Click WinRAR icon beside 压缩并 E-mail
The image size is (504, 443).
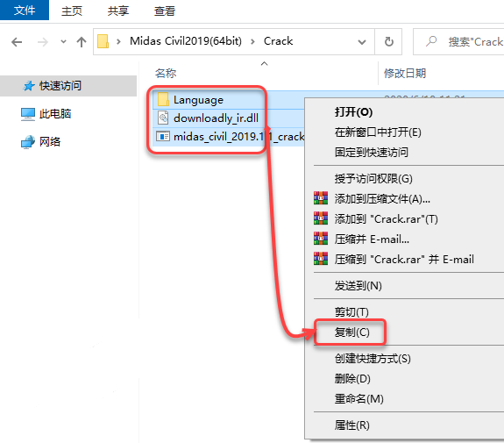click(x=321, y=239)
